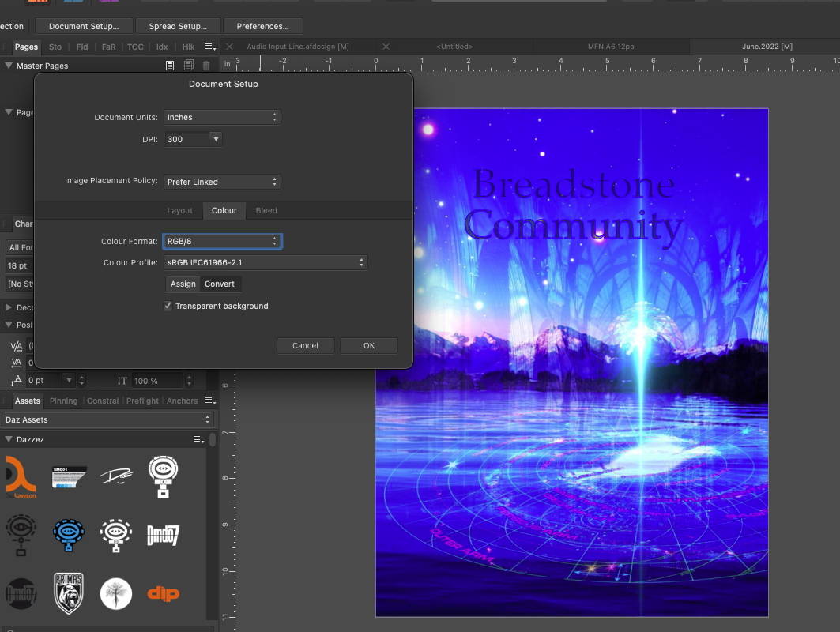Click the trash icon in Master Pages header
Viewport: 840px width, 632px height.
[206, 66]
